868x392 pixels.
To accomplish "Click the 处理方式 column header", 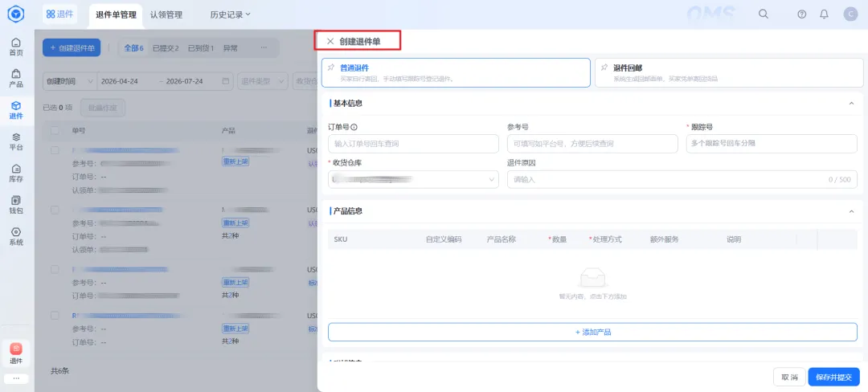I will tap(606, 239).
